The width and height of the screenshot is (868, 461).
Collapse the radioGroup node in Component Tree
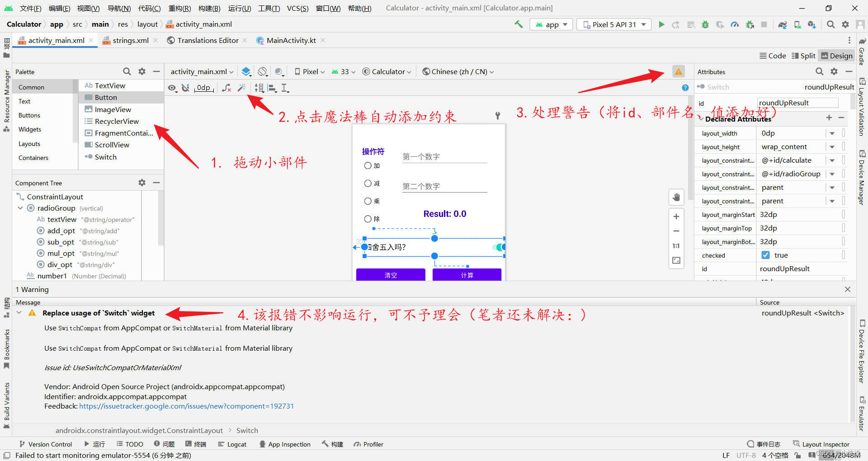coord(20,208)
